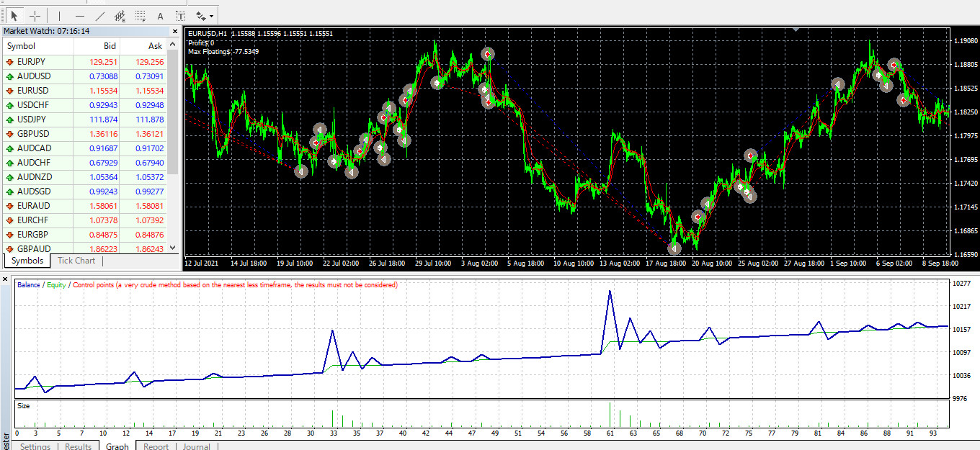
Task: Open the tester Journal tab
Action: (x=197, y=446)
